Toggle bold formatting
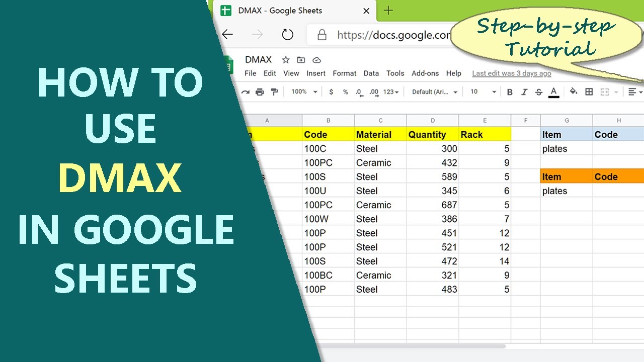This screenshot has width=644, height=362. pos(510,92)
